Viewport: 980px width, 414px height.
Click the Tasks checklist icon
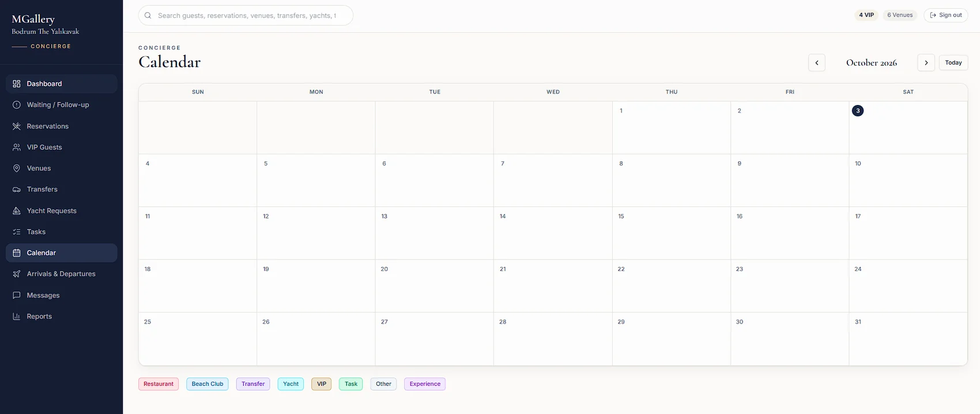pyautogui.click(x=17, y=232)
